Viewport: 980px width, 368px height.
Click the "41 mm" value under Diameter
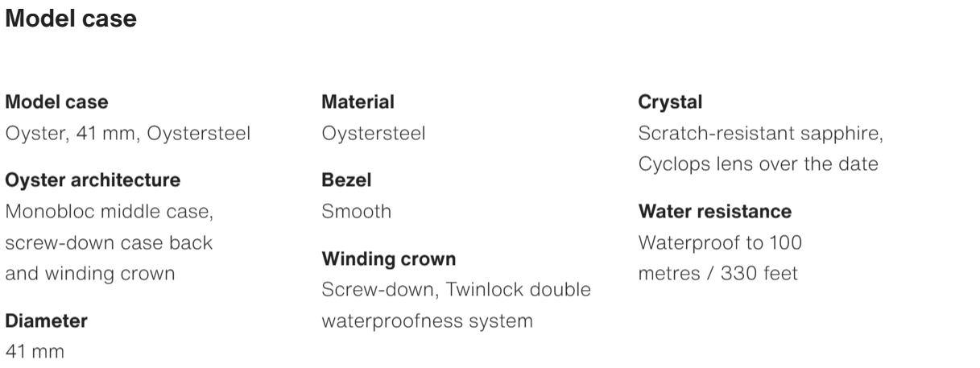click(x=35, y=351)
